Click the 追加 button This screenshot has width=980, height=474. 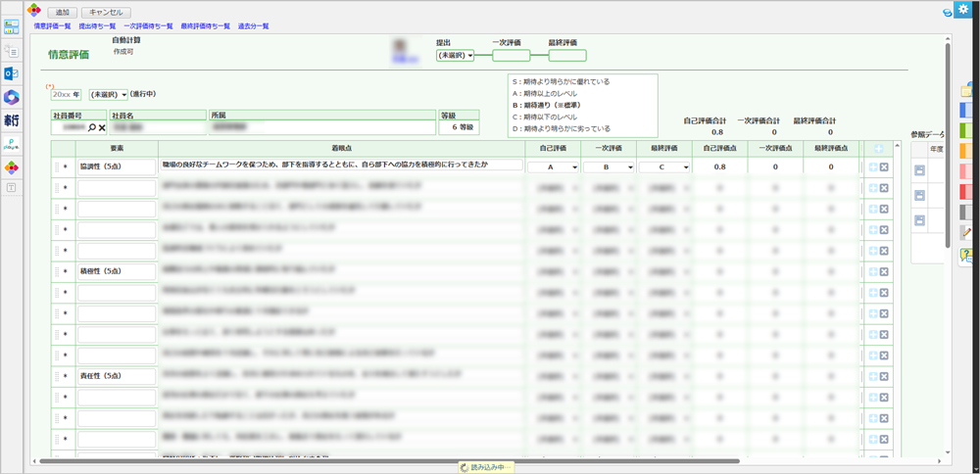click(63, 13)
